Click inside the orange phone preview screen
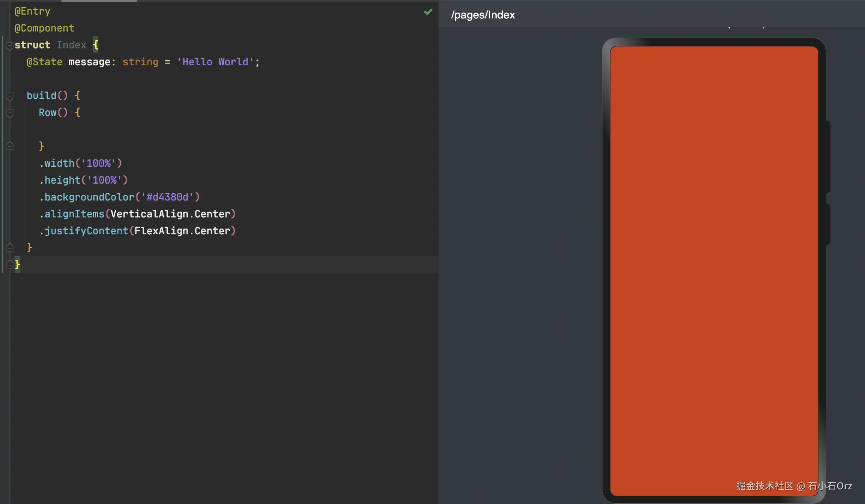 click(714, 269)
